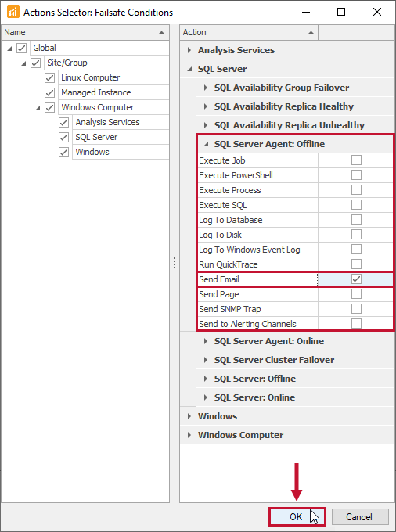
Task: Close the Actions Selector dialog
Action: [x=377, y=12]
